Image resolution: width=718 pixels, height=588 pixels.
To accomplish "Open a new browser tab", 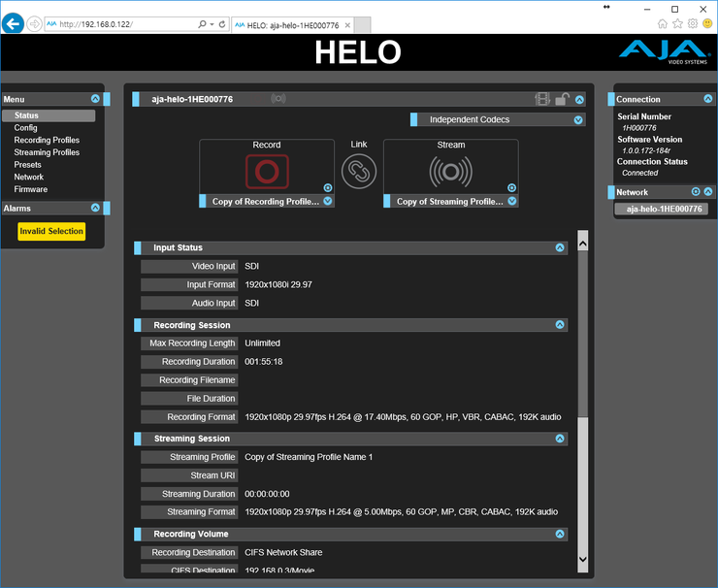I will 363,25.
